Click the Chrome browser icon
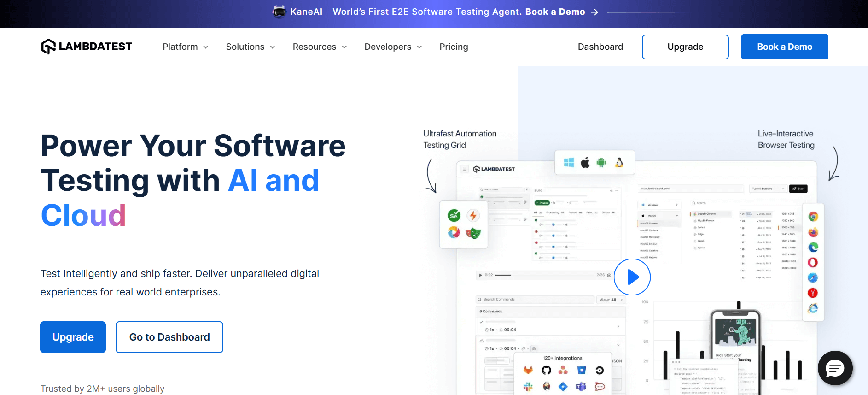This screenshot has width=868, height=395. (813, 217)
